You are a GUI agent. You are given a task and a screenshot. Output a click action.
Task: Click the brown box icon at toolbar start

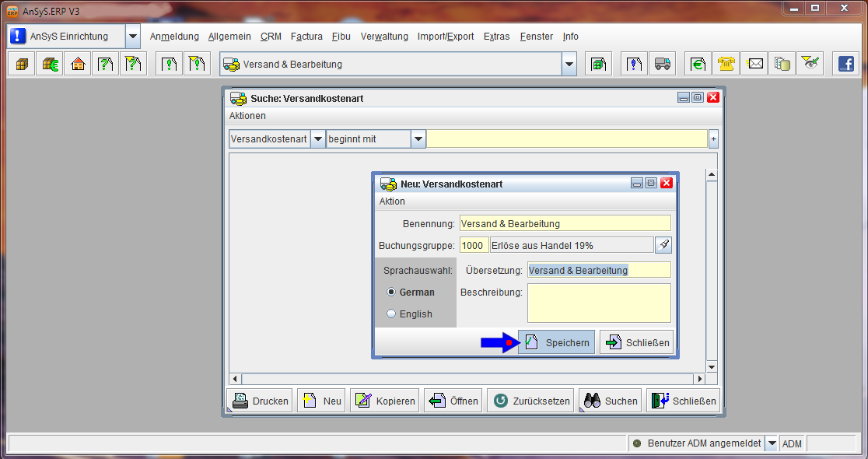(22, 64)
